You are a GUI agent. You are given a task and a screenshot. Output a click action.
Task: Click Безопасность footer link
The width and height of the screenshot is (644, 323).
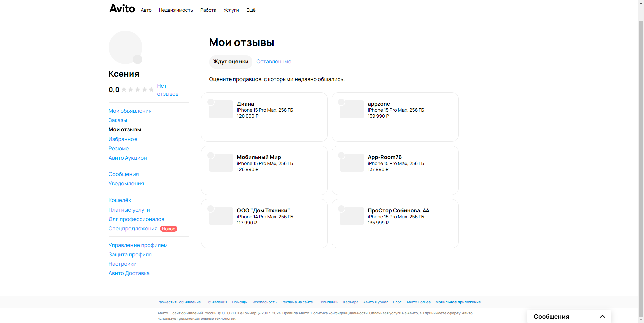coord(264,302)
